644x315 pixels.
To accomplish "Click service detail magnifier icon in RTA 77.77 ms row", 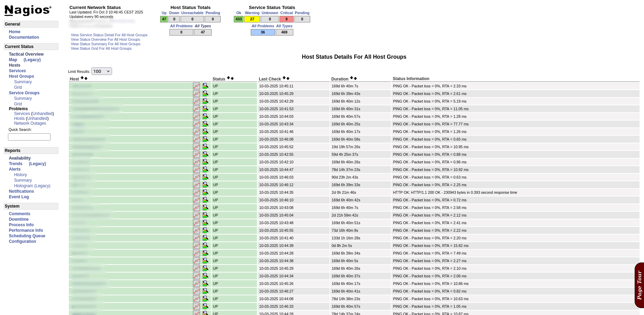I will (x=205, y=124).
